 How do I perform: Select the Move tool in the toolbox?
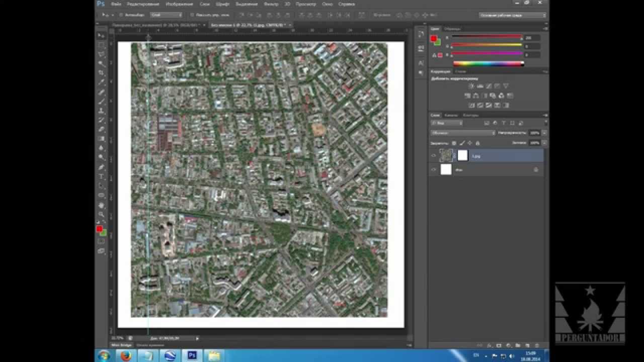(101, 36)
